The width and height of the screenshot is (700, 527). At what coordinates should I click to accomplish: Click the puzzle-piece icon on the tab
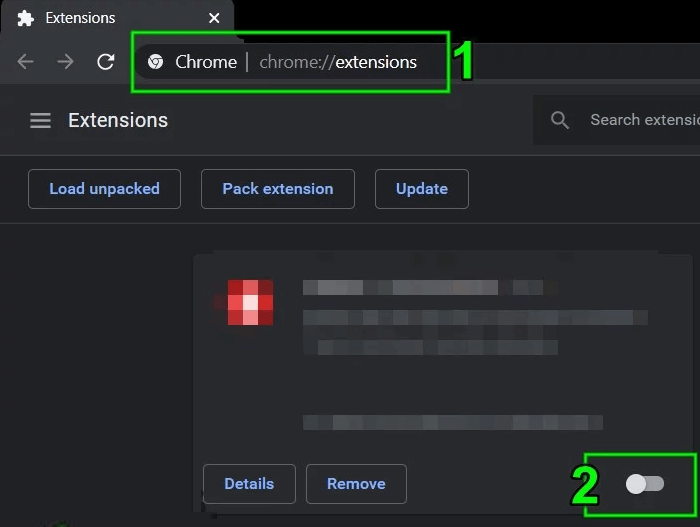pyautogui.click(x=25, y=18)
